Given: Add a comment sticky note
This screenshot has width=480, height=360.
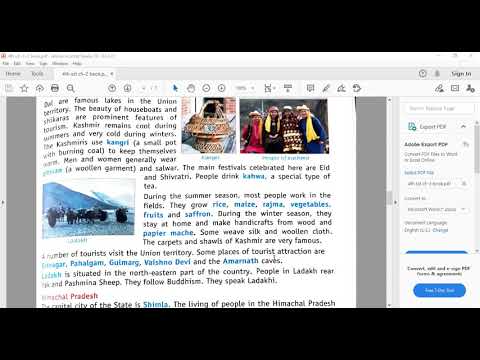Looking at the screenshot, I should point(310,88).
